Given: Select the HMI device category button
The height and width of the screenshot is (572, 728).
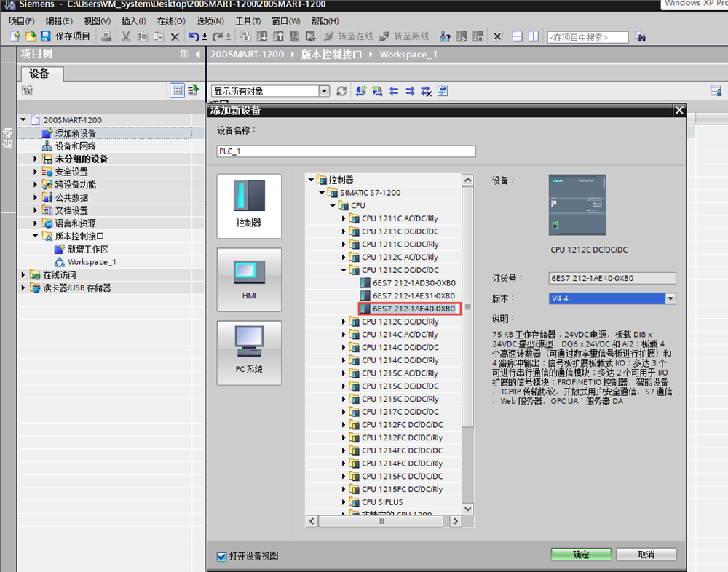Looking at the screenshot, I should tap(249, 279).
